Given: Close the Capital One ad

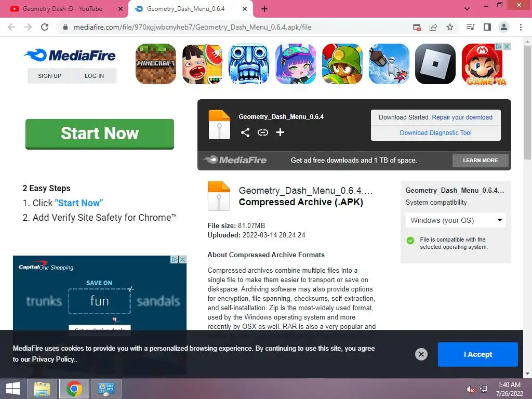Looking at the screenshot, I should click(182, 260).
